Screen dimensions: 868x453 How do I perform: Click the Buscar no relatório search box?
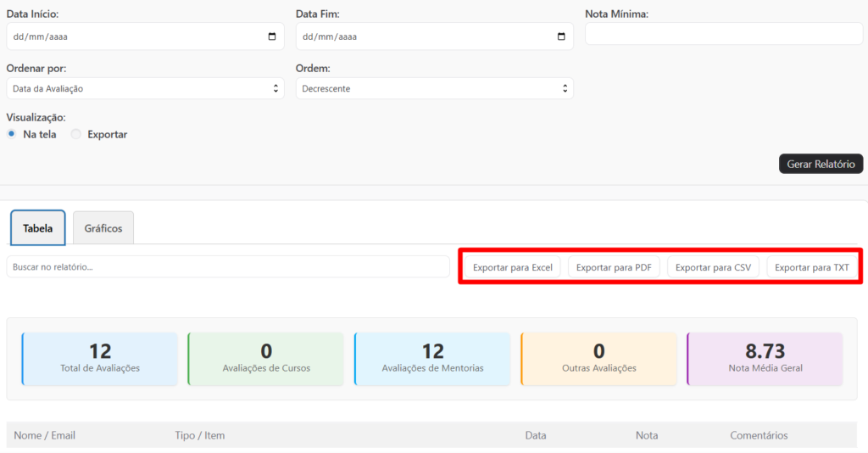pyautogui.click(x=227, y=266)
